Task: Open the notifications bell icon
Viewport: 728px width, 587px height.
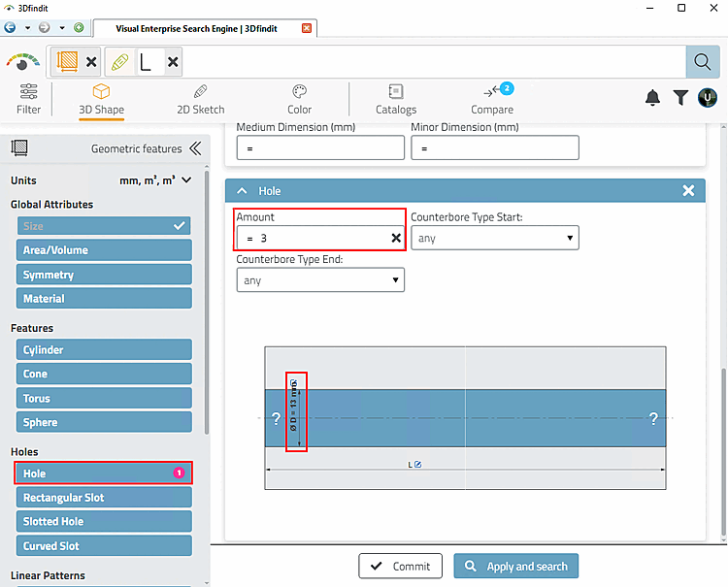Action: tap(653, 97)
